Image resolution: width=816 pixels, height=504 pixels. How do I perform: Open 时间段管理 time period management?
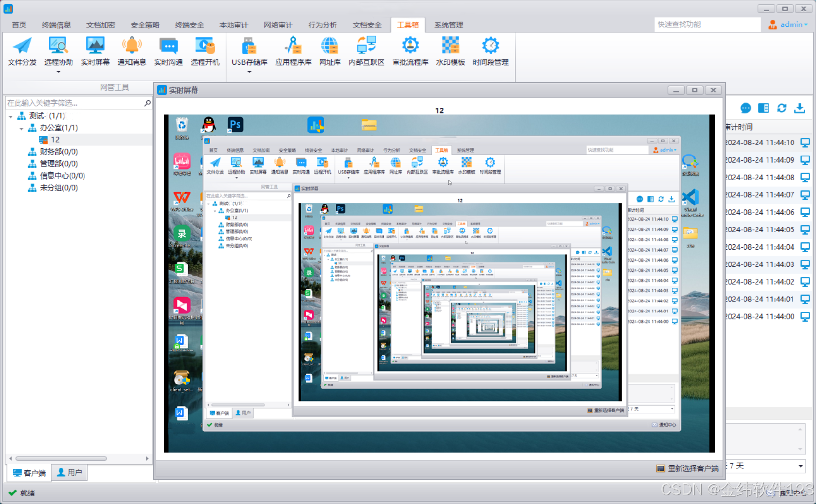491,51
